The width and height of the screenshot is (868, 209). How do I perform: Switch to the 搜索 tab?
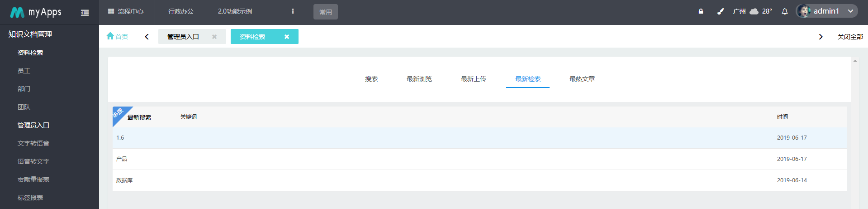pos(371,79)
